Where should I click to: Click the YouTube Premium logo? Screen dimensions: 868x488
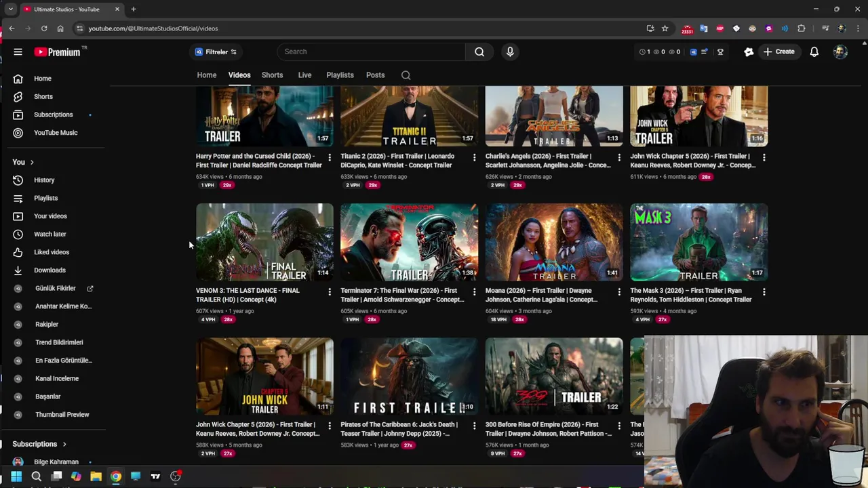click(57, 52)
